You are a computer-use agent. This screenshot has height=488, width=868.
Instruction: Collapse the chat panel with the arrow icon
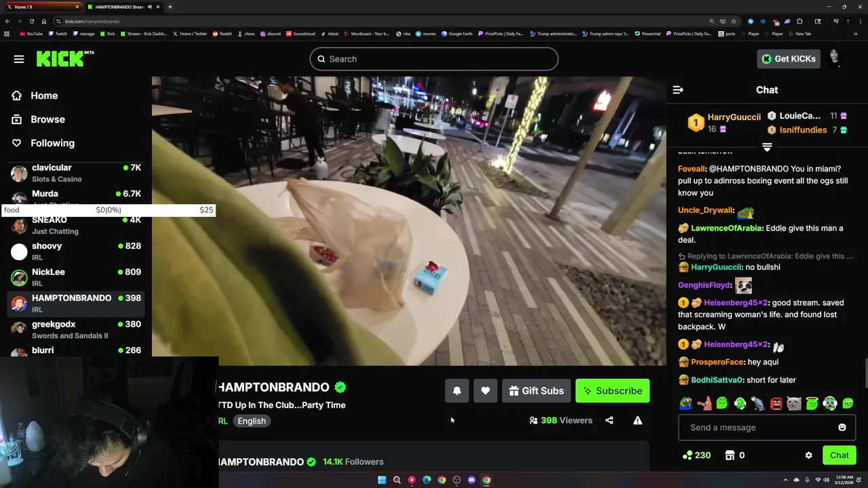point(677,89)
